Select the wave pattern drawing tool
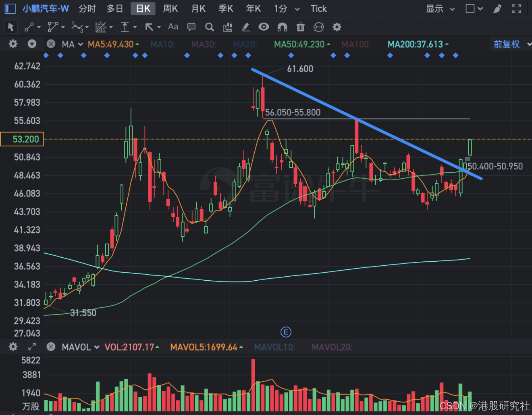The height and width of the screenshot is (415, 532). coord(77,27)
